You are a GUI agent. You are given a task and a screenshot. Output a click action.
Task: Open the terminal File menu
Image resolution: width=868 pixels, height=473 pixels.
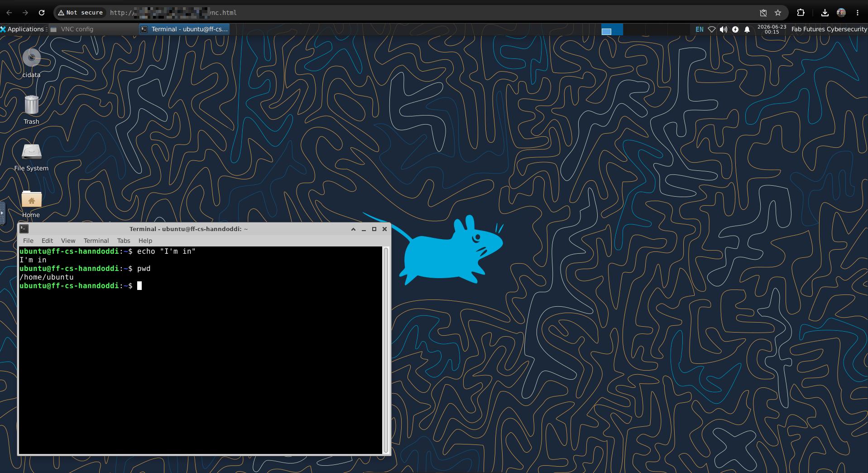click(28, 241)
